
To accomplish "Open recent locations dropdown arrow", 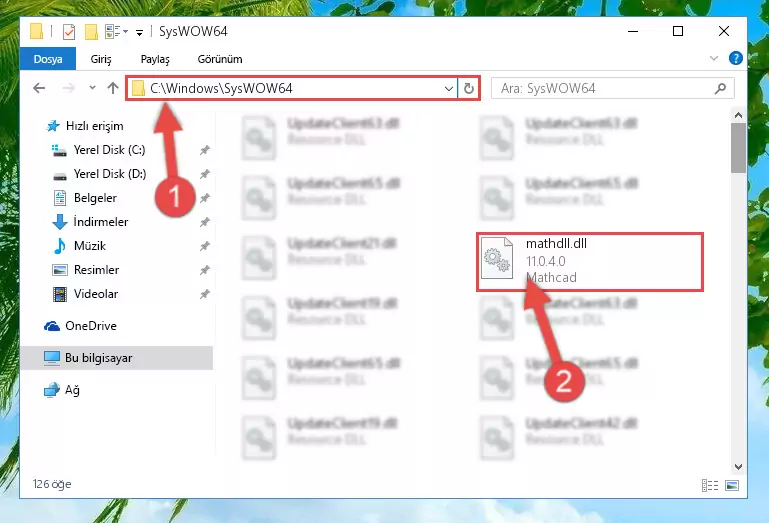I will point(92,88).
